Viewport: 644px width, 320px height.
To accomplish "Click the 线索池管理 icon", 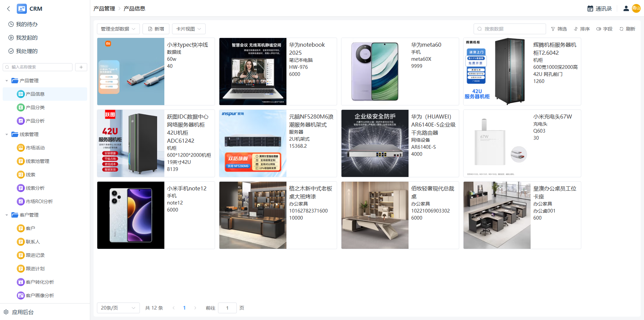I will [x=21, y=161].
